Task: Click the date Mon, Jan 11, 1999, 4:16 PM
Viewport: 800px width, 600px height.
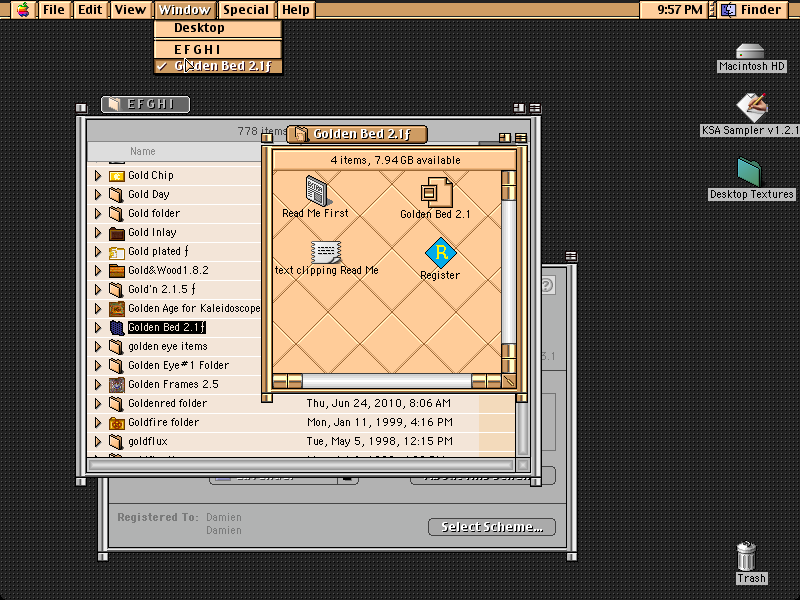Action: tap(380, 422)
